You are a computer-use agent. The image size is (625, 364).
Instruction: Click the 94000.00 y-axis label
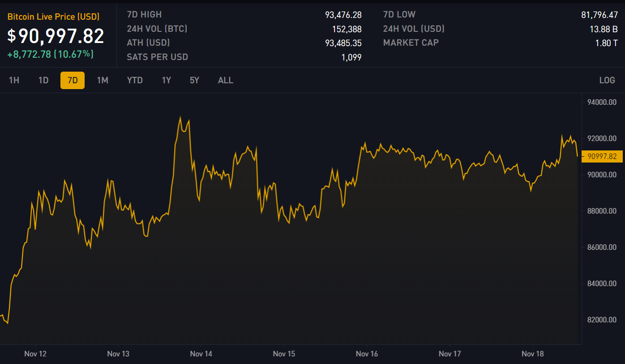tap(602, 103)
